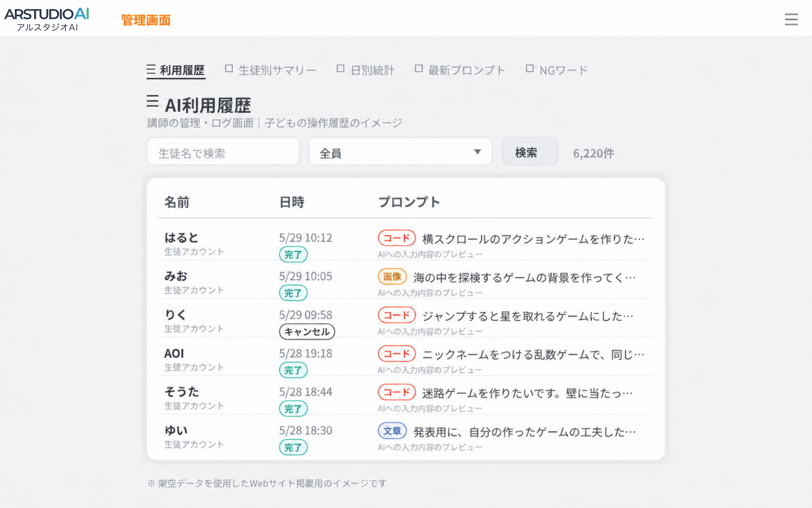This screenshot has width=812, height=508.
Task: Focus the 生徒名で検索 search field
Action: (223, 151)
